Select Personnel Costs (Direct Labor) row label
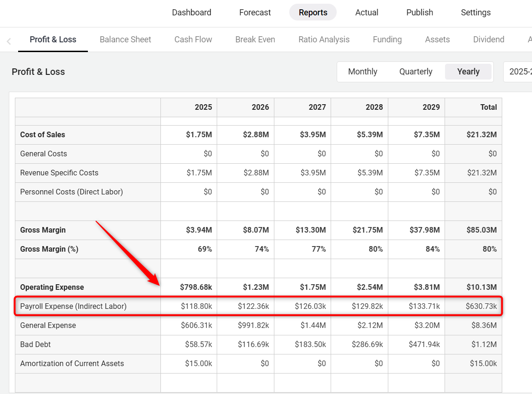Screen dimensions: 532x394 pyautogui.click(x=71, y=192)
